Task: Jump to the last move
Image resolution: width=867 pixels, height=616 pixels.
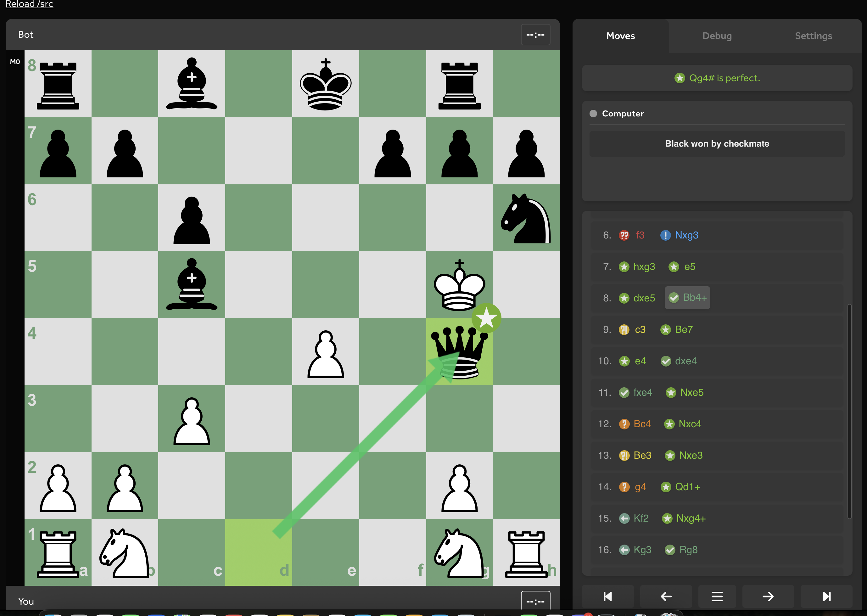Action: point(826,596)
